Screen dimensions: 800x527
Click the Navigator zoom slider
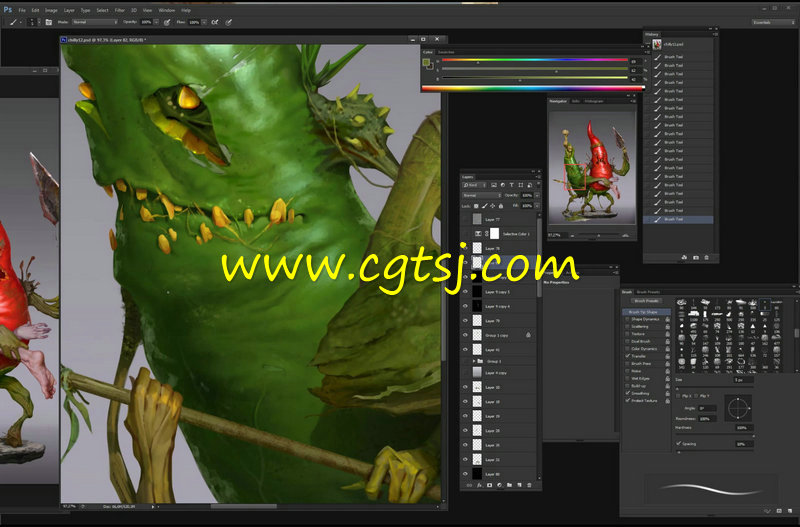coord(598,235)
